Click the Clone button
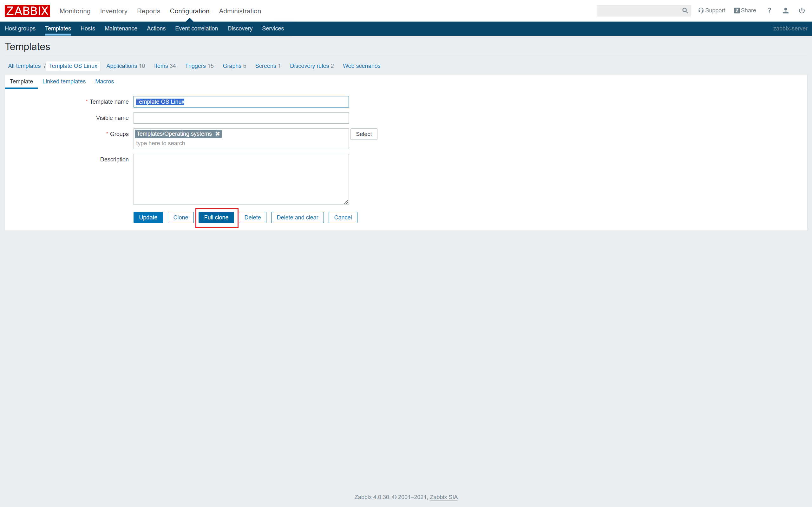The width and height of the screenshot is (812, 507). coord(181,218)
